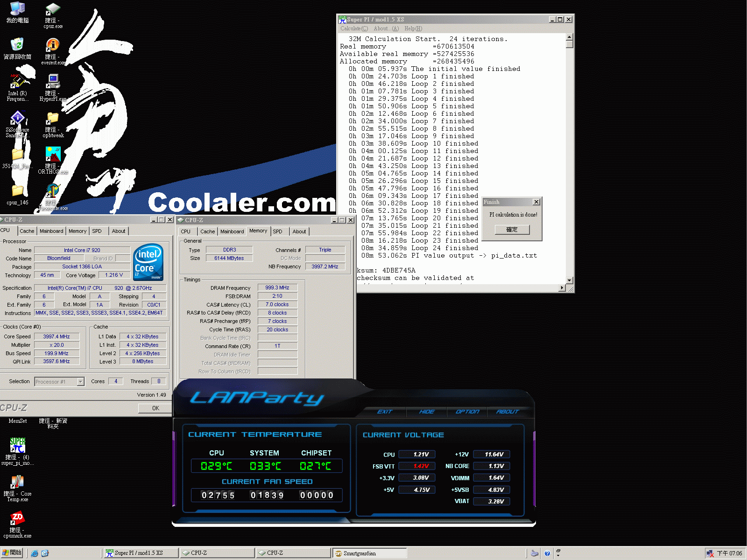Click the CPU fan speed 02755 readout

tap(218, 495)
